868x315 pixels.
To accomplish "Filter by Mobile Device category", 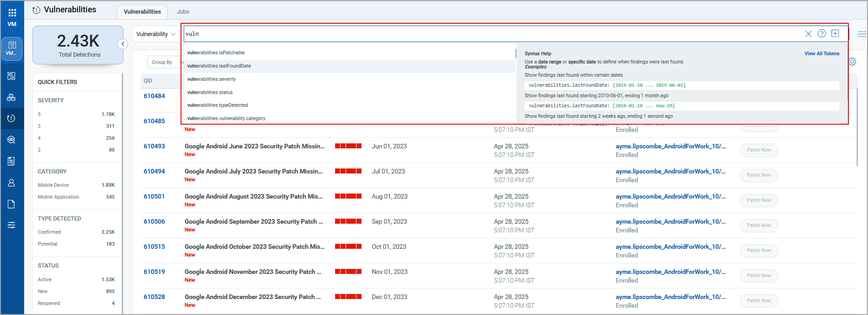I will coord(53,185).
